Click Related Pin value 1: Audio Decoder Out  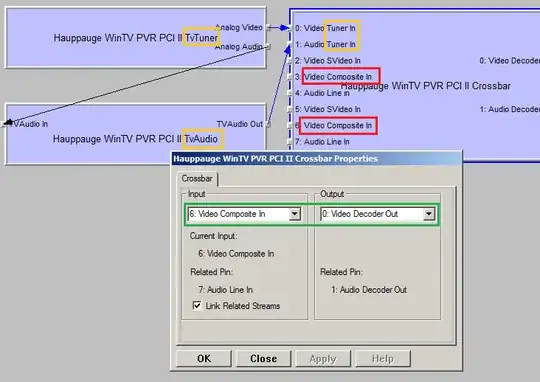tap(369, 290)
